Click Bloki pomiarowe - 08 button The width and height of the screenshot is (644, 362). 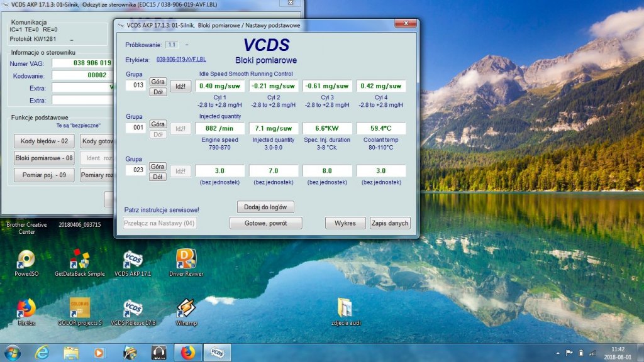(x=44, y=158)
